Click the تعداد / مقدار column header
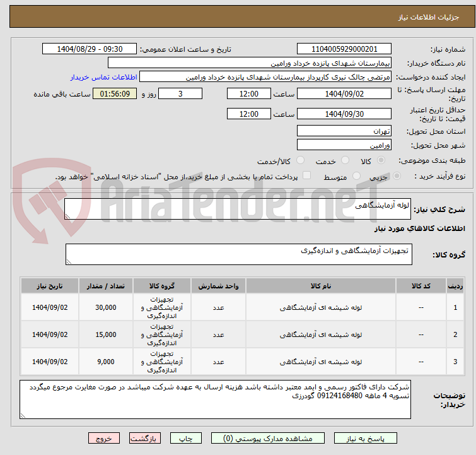 coord(106,286)
